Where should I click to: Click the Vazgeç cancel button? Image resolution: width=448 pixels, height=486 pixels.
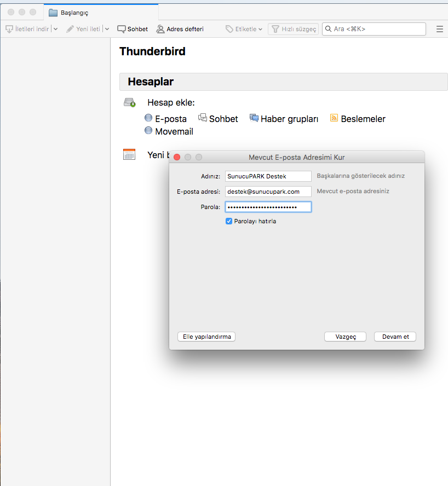(345, 337)
